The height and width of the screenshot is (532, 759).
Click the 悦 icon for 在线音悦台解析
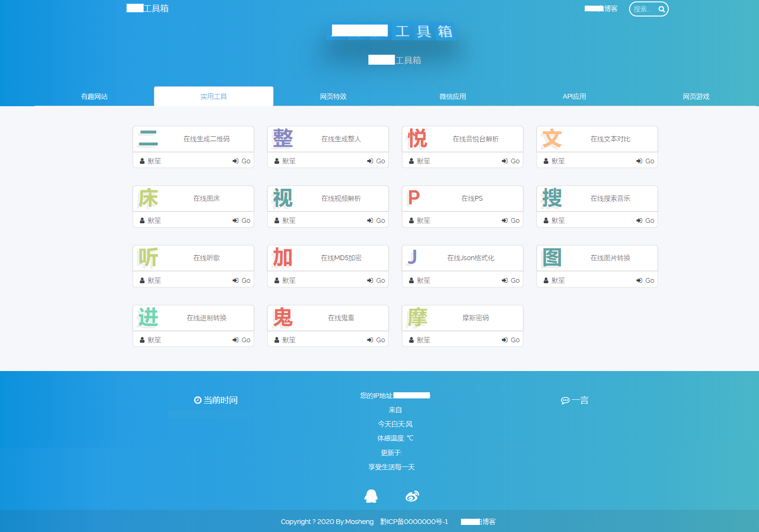click(x=418, y=138)
